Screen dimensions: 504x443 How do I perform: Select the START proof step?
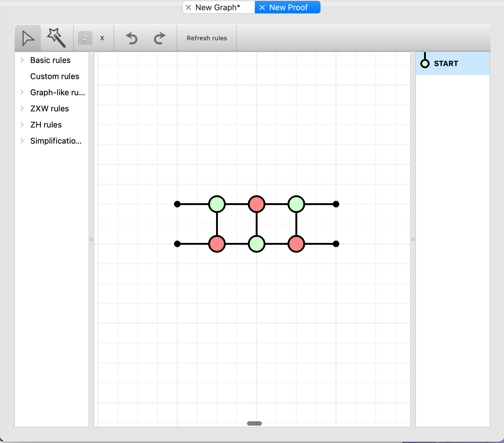coord(453,63)
